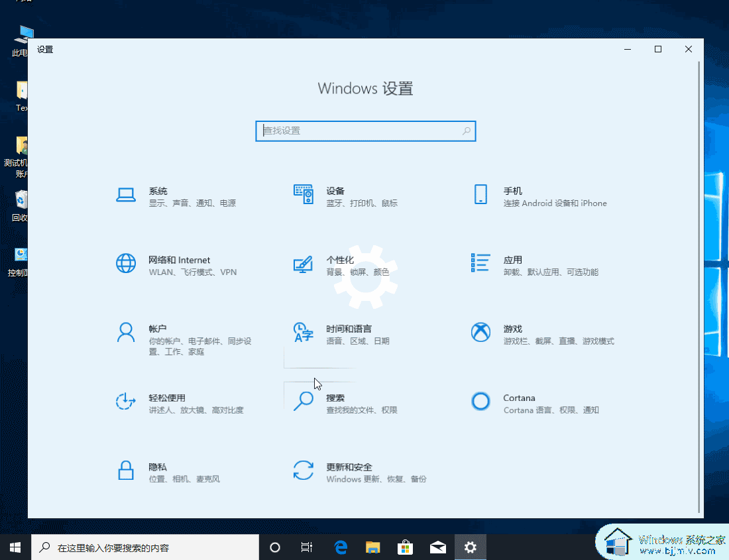
Task: Click the 时间和语言 heading text
Action: 349,329
